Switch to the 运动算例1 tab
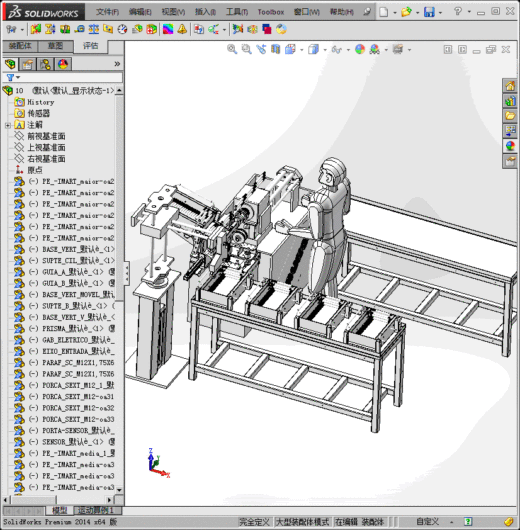 pos(96,510)
